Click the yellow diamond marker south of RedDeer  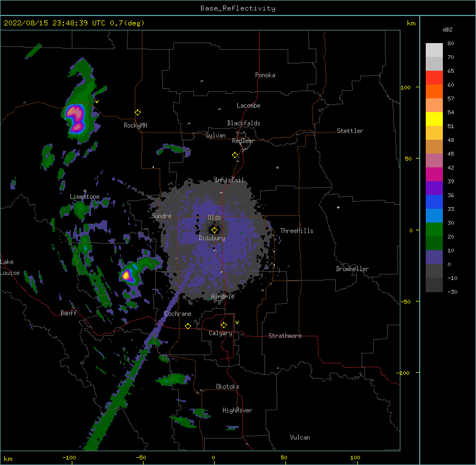[x=235, y=155]
